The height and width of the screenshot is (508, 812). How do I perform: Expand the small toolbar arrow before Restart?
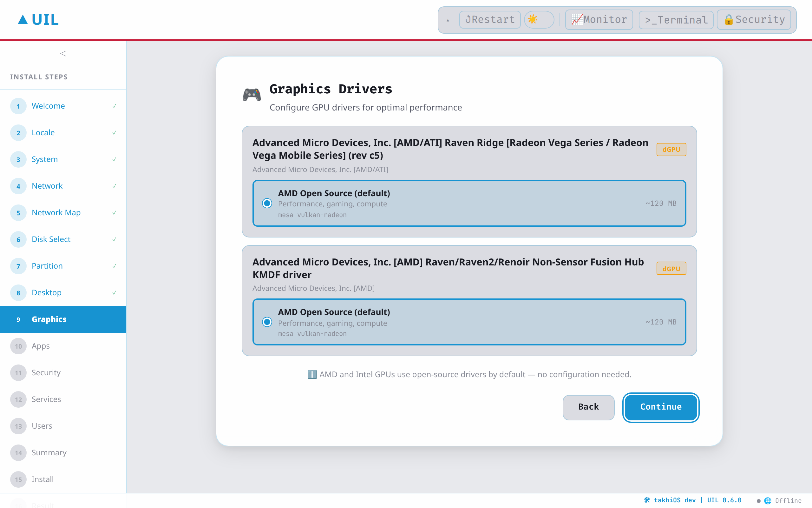point(448,20)
